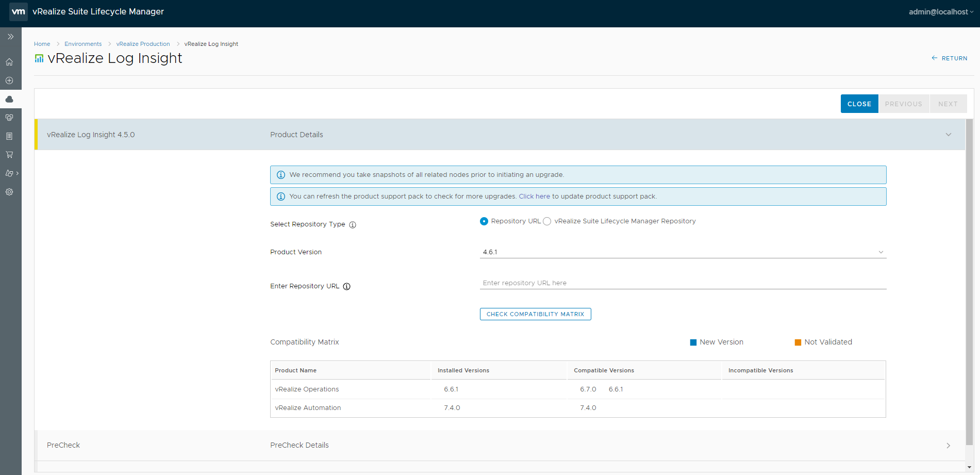The height and width of the screenshot is (475, 980).
Task: Click the RETURN link text
Action: (955, 58)
